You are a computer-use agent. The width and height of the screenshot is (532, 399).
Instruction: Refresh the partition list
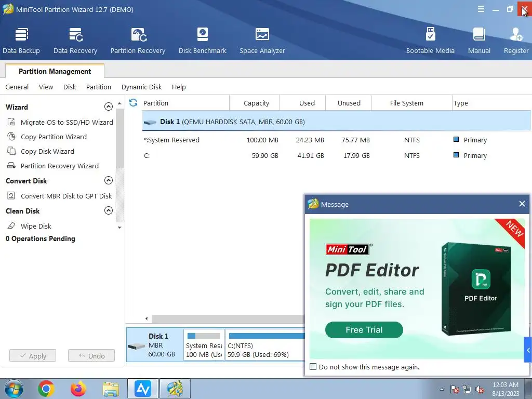[134, 102]
